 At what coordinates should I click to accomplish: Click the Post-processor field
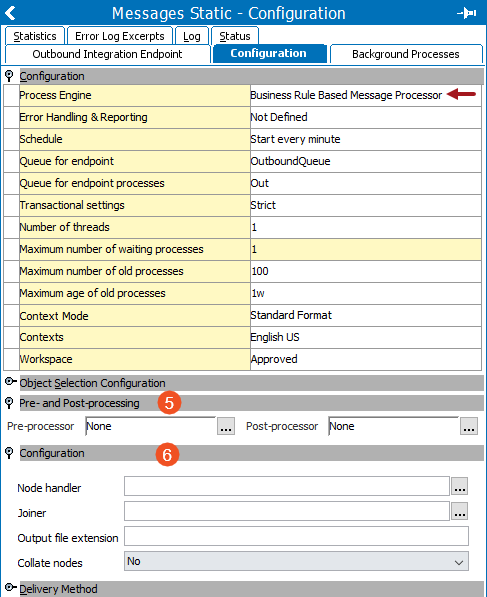pyautogui.click(x=394, y=426)
